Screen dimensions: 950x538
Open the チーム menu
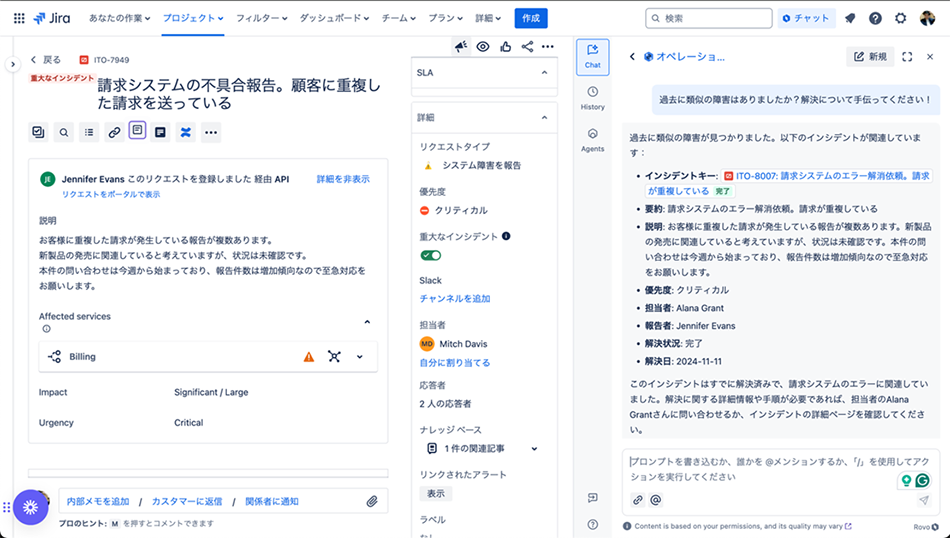[x=399, y=18]
